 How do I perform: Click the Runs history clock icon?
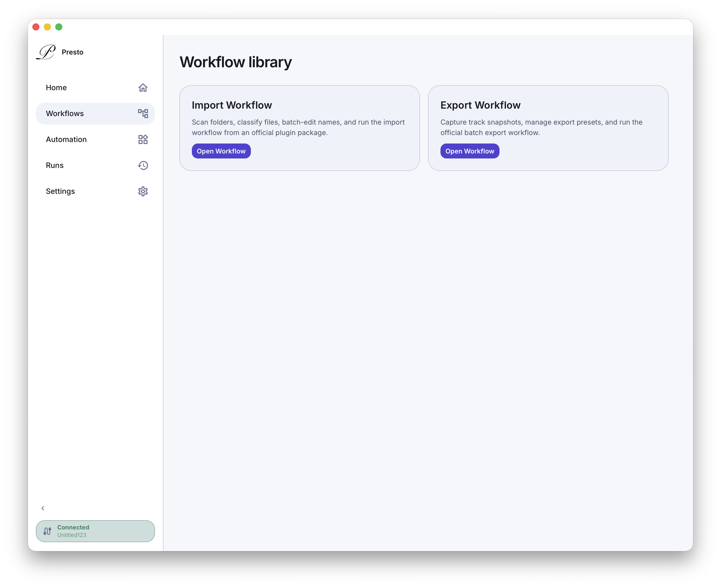(x=143, y=165)
